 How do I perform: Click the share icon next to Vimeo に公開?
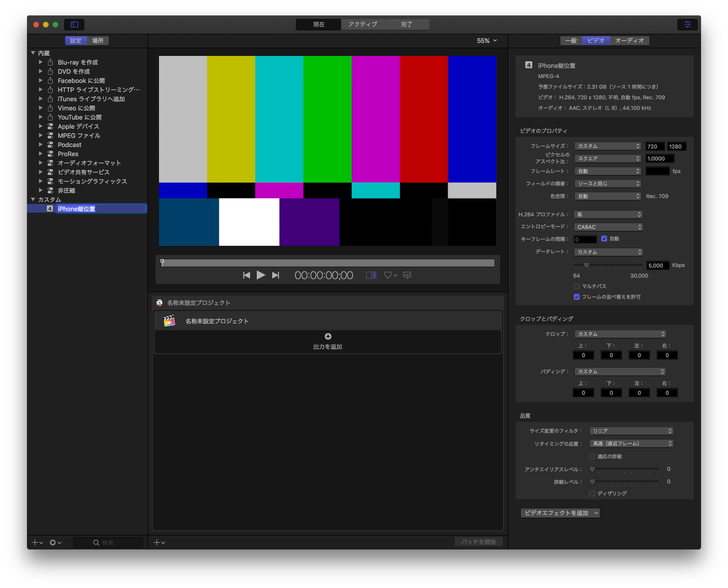tap(50, 108)
